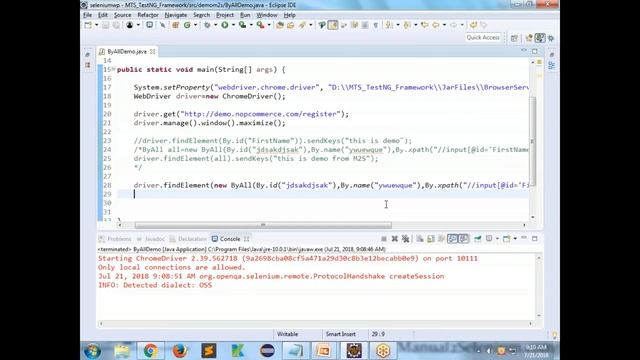Screen dimensions: 640x360
Task: Close the ByAllDemo.java editor tab
Action: point(153,51)
